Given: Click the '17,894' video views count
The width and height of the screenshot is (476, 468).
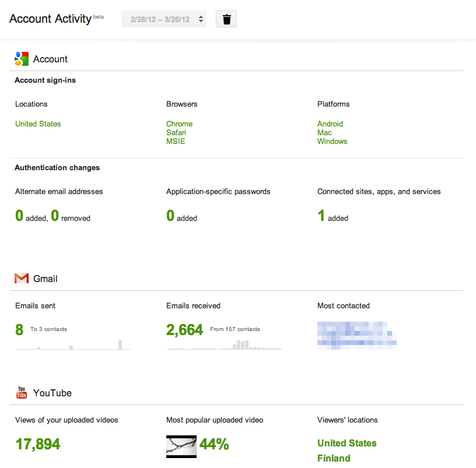Looking at the screenshot, I should pos(37,444).
